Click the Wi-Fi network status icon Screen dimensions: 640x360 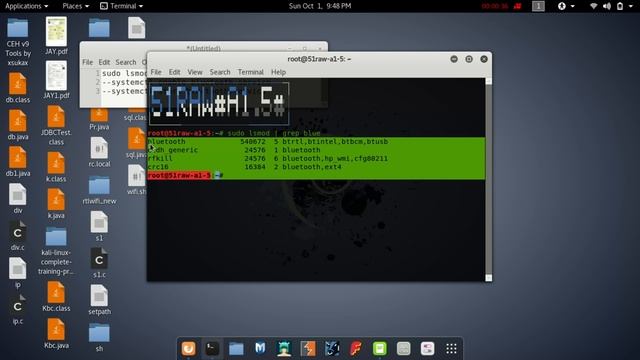594,6
